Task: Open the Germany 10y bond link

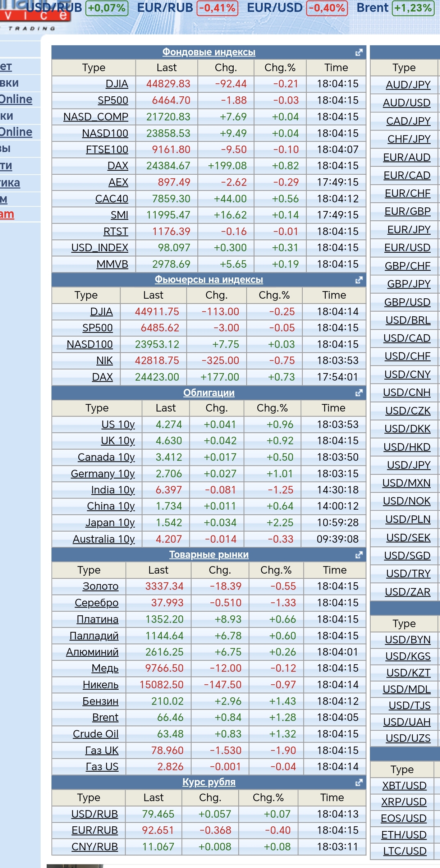Action: [103, 474]
